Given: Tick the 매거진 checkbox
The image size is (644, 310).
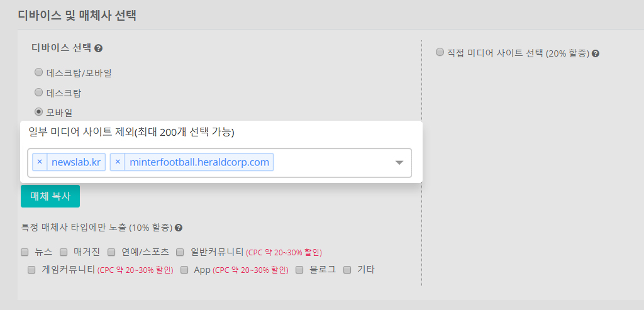Looking at the screenshot, I should tap(64, 252).
